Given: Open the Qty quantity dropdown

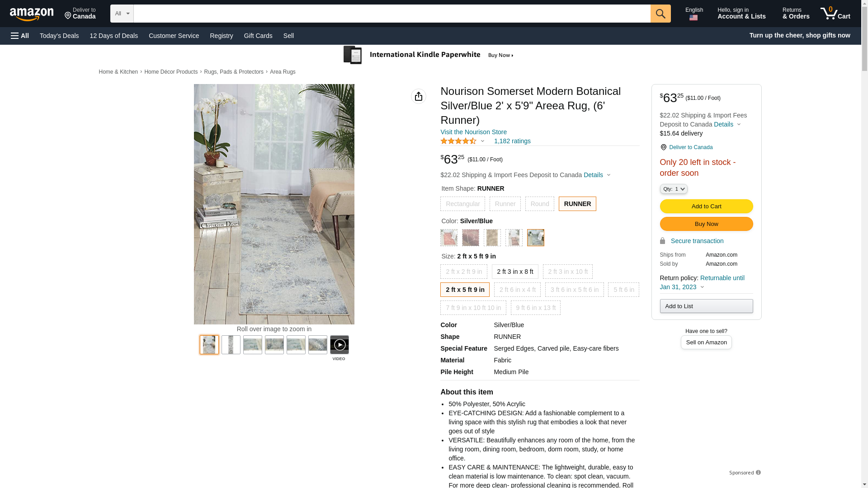Looking at the screenshot, I should tap(674, 189).
